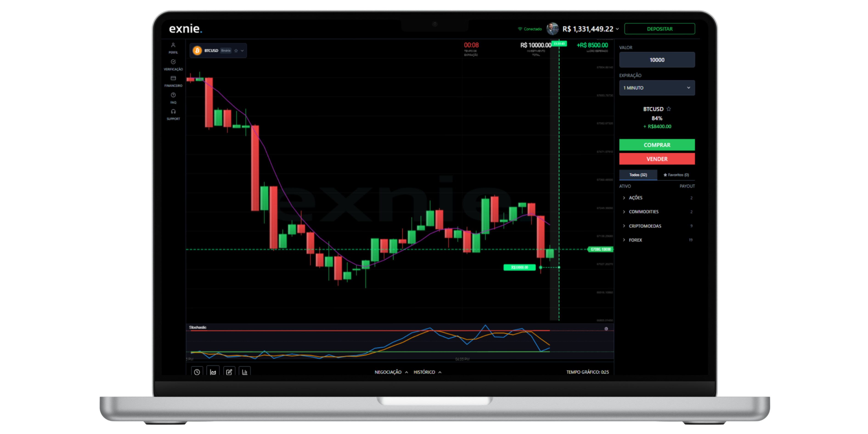This screenshot has width=868, height=434.
Task: Select the drawing tools pencil icon
Action: click(229, 372)
